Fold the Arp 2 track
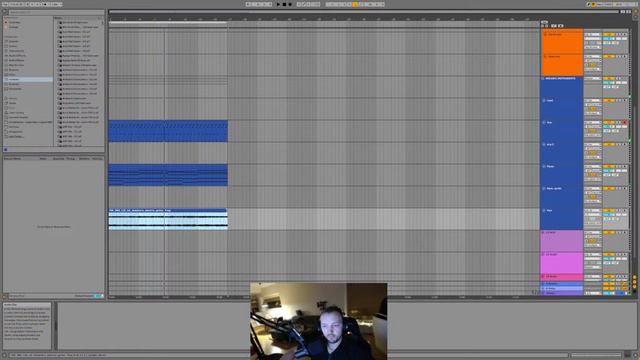The height and width of the screenshot is (360, 640). pos(544,144)
